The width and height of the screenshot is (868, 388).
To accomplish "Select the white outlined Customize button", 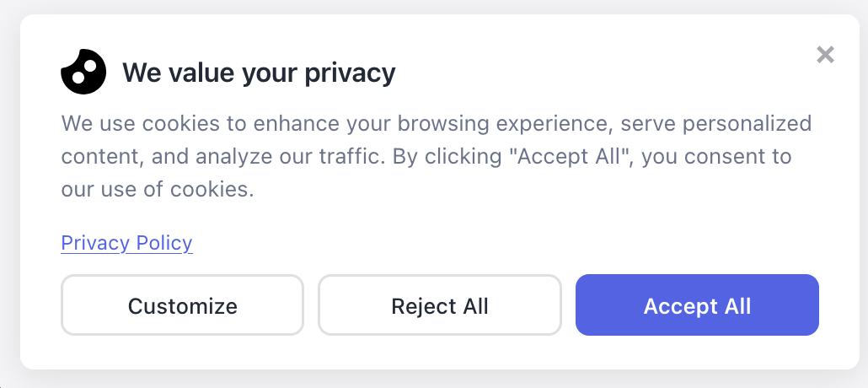I will coord(182,304).
